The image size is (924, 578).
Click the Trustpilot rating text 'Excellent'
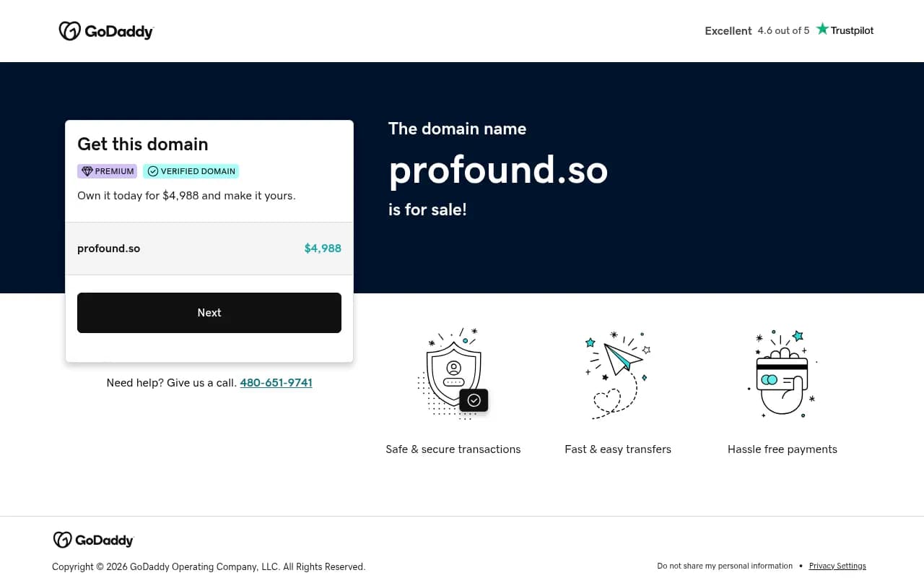point(728,30)
